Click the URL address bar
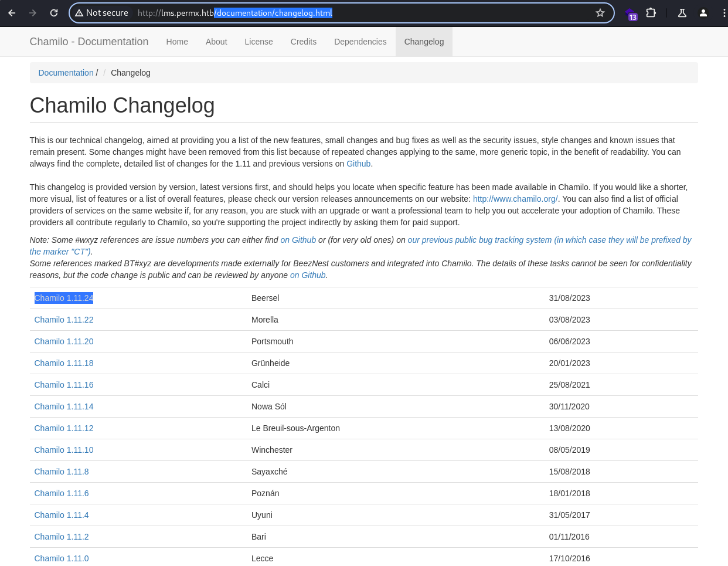 pos(341,13)
